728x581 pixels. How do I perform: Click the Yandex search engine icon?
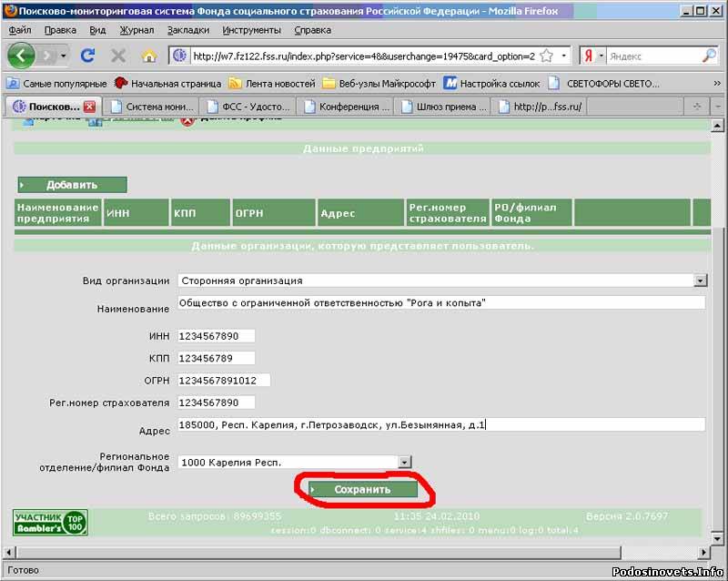[x=588, y=56]
